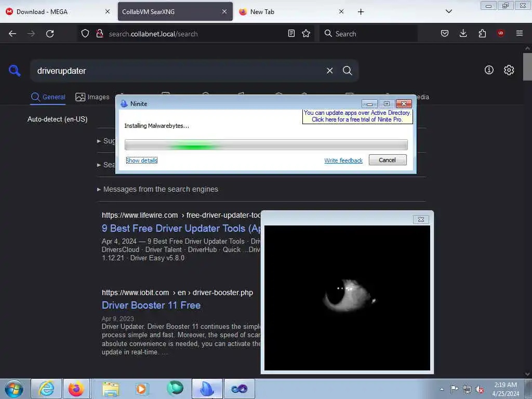Open Windows Explorer folder in taskbar
Image resolution: width=532 pixels, height=399 pixels.
pyautogui.click(x=111, y=389)
